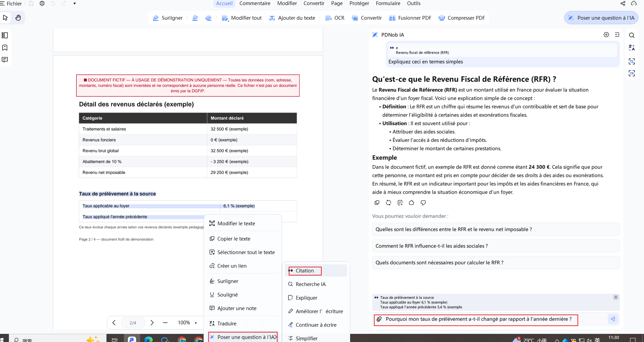Choose Copier le texte in context menu
The height and width of the screenshot is (342, 644).
[243, 239]
